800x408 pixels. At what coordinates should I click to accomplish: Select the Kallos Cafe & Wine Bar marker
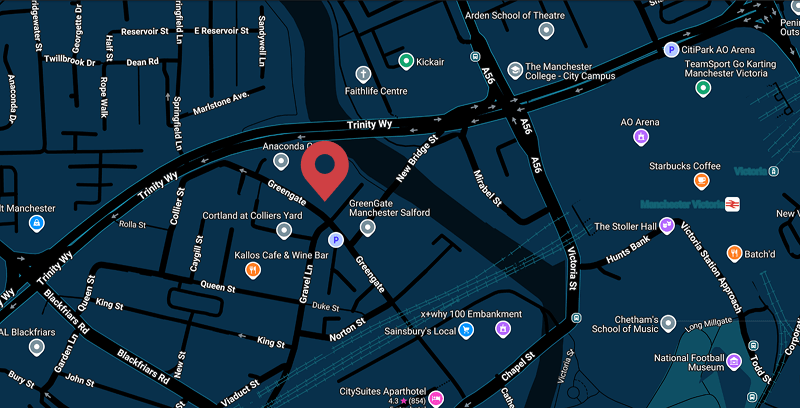click(253, 269)
